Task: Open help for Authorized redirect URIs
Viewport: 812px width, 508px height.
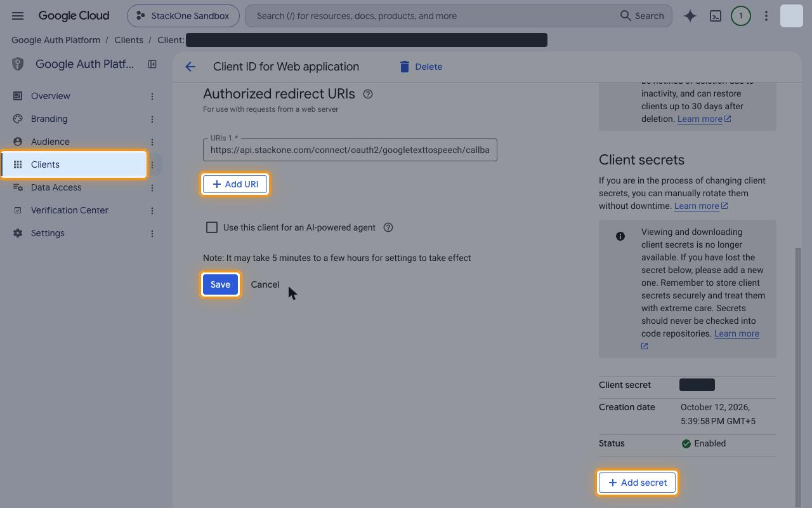Action: click(368, 94)
